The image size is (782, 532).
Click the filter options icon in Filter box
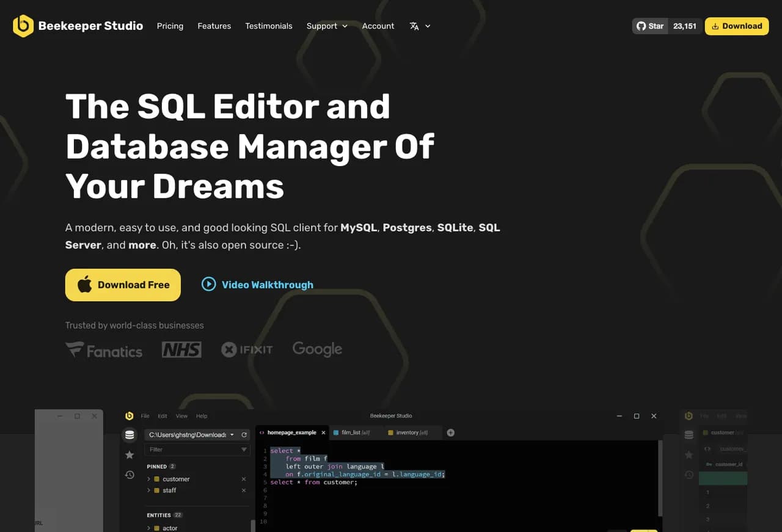pyautogui.click(x=244, y=450)
